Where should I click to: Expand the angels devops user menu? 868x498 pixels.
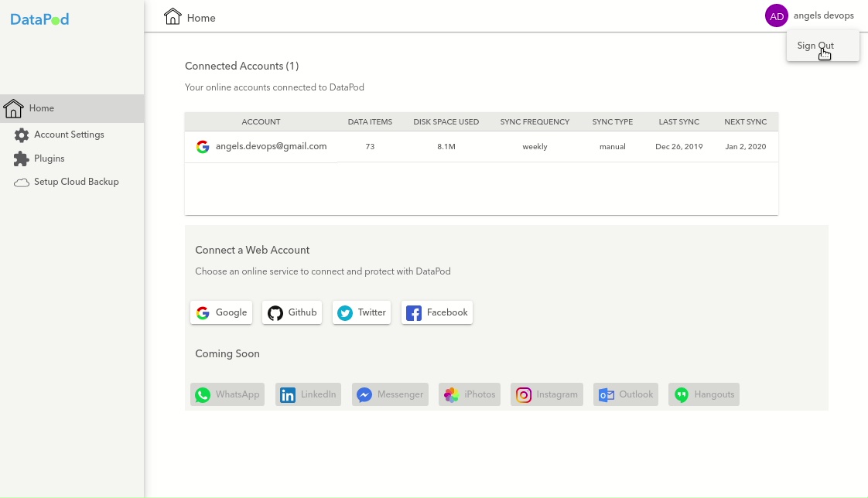pyautogui.click(x=823, y=15)
